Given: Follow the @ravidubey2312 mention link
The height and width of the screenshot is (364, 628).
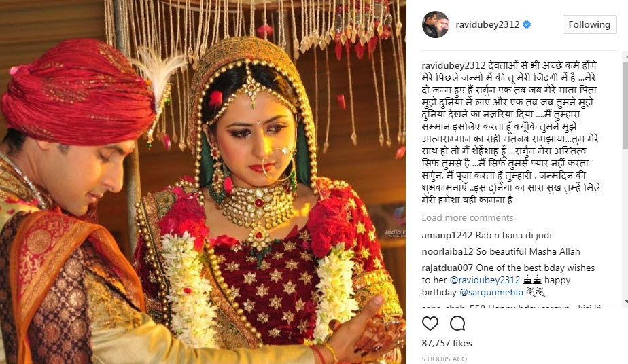Looking at the screenshot, I should click(485, 280).
